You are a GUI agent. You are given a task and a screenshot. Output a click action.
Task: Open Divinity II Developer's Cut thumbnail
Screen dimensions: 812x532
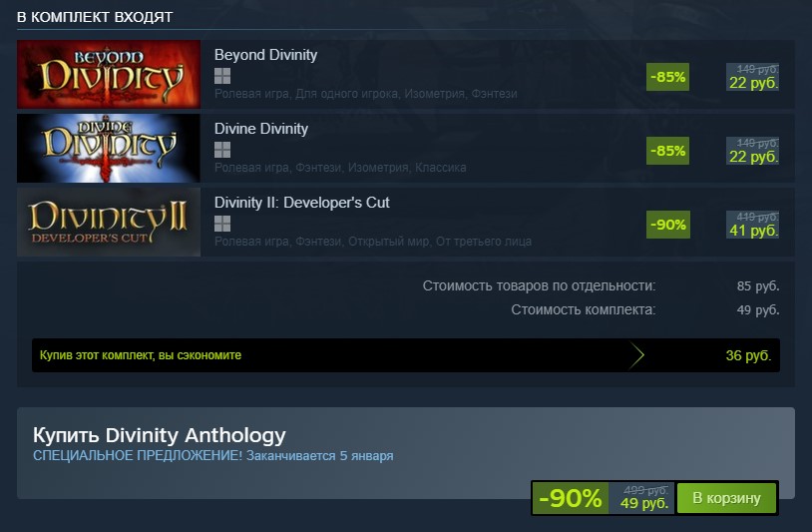(x=109, y=223)
